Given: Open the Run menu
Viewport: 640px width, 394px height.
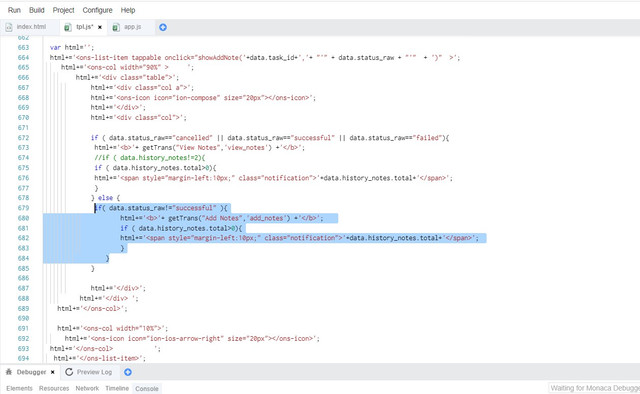Looking at the screenshot, I should click(14, 10).
